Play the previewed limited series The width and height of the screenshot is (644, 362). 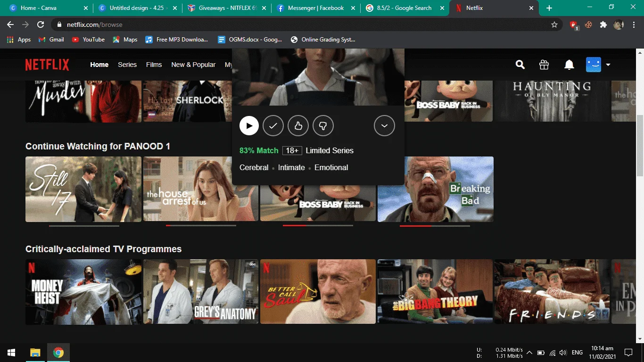[x=249, y=126]
